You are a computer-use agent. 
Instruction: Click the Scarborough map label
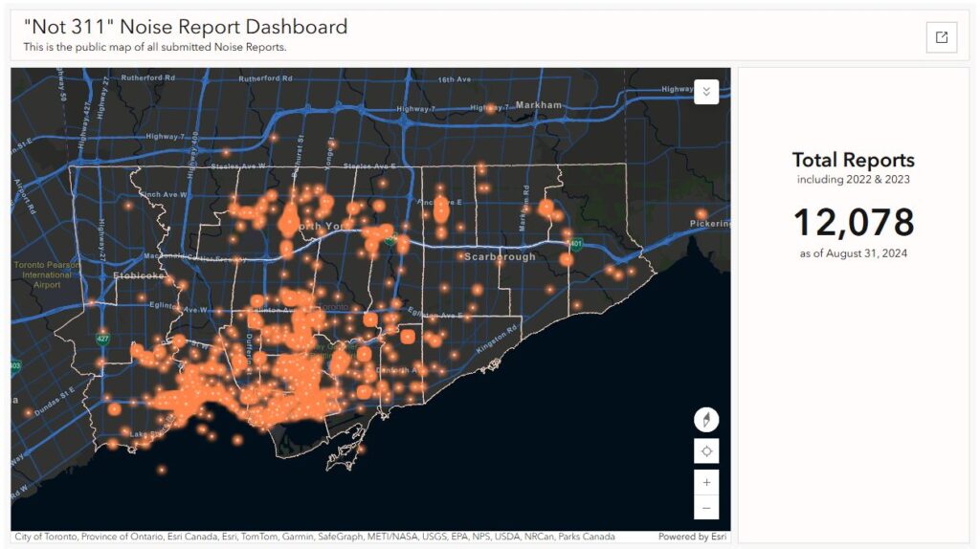click(500, 256)
